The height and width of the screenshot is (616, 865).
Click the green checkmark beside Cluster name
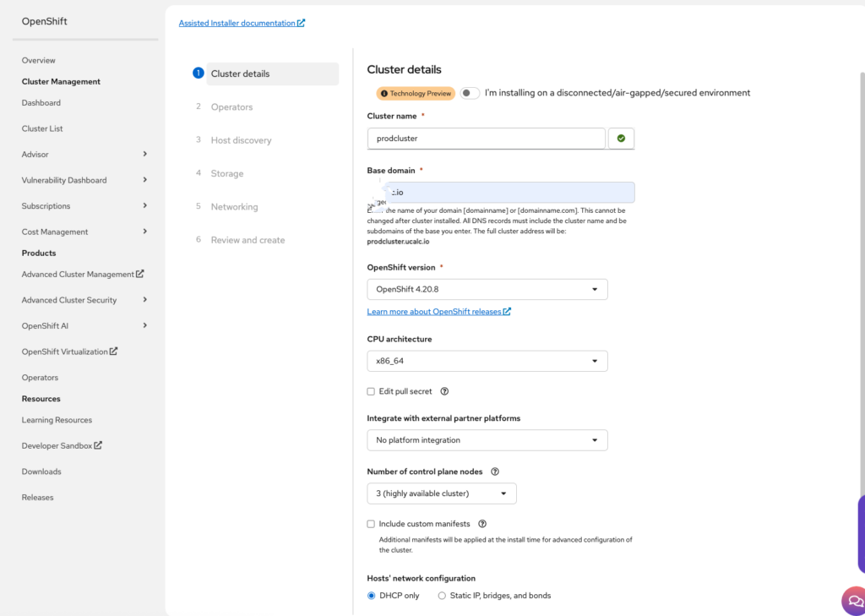621,139
